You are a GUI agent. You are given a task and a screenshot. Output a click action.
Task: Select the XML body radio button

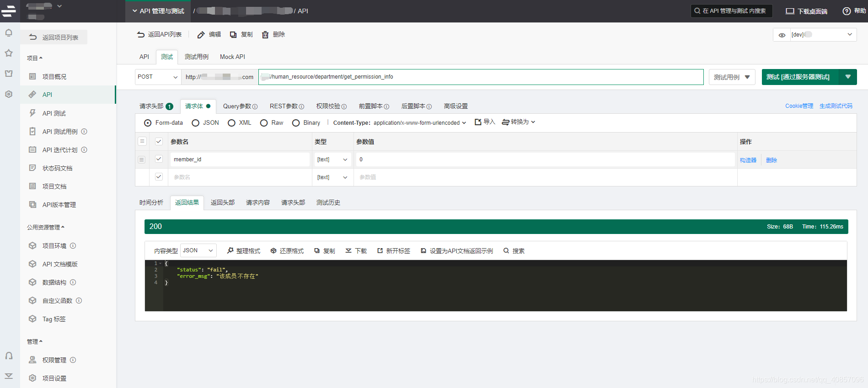pyautogui.click(x=231, y=123)
